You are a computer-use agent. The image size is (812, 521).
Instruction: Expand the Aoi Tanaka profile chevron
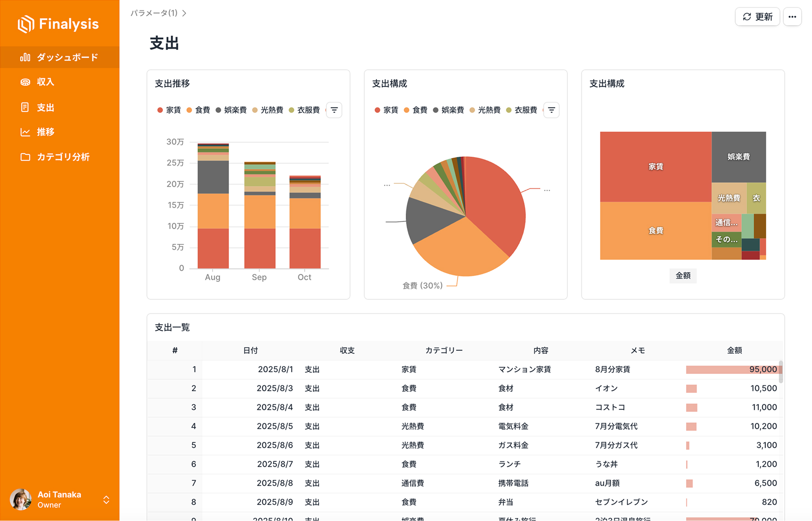pyautogui.click(x=106, y=499)
